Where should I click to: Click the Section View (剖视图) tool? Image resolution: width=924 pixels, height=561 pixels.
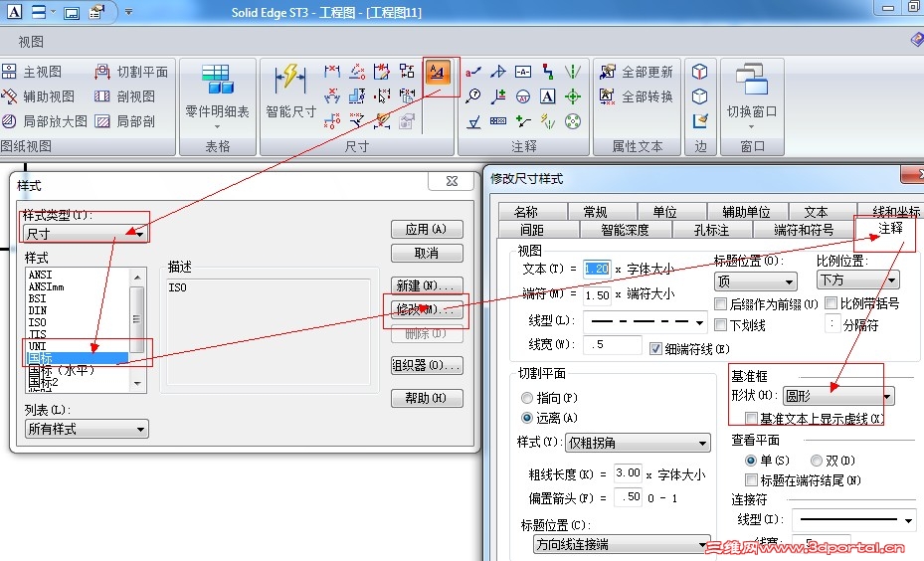click(125, 96)
